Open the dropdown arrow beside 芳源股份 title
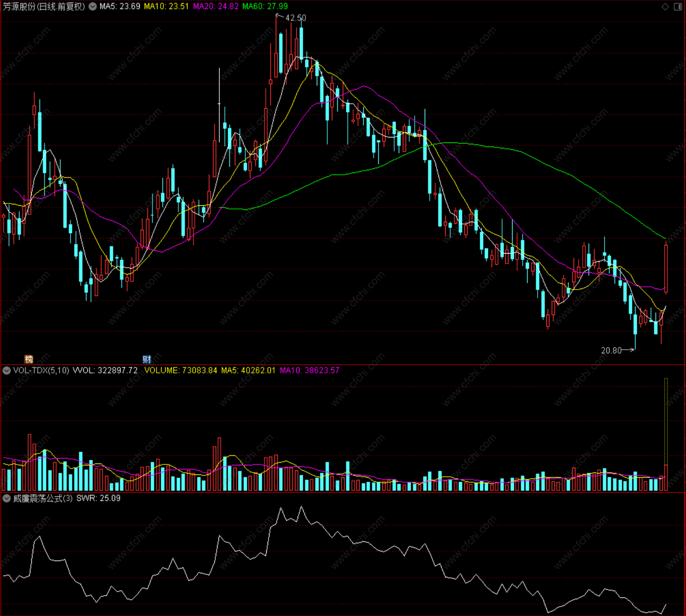 (92, 6)
